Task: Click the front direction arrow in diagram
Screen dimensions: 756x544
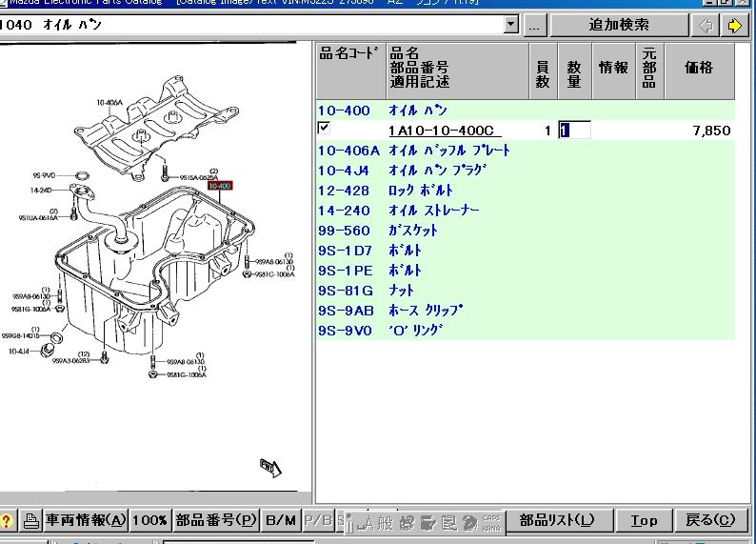Action: click(x=270, y=467)
